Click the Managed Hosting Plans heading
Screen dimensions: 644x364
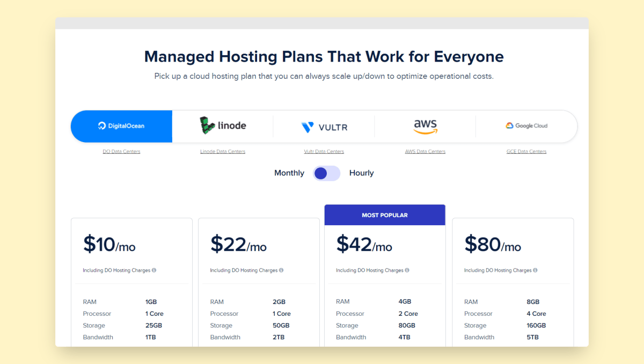coord(324,57)
